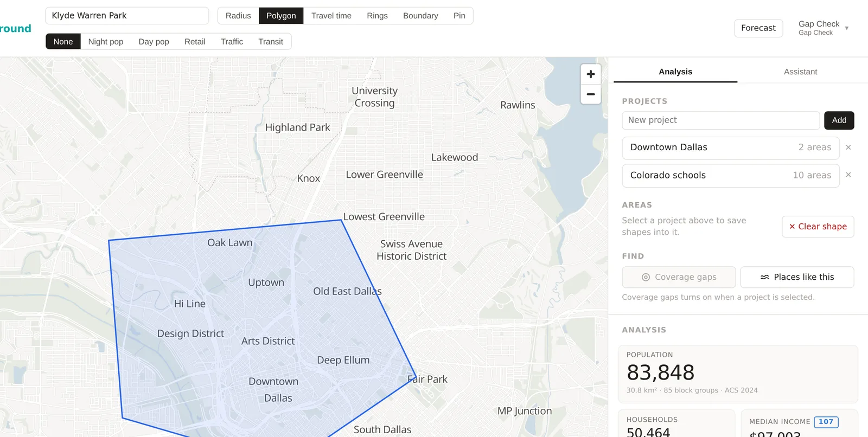
Task: Add the new project
Action: coord(839,120)
